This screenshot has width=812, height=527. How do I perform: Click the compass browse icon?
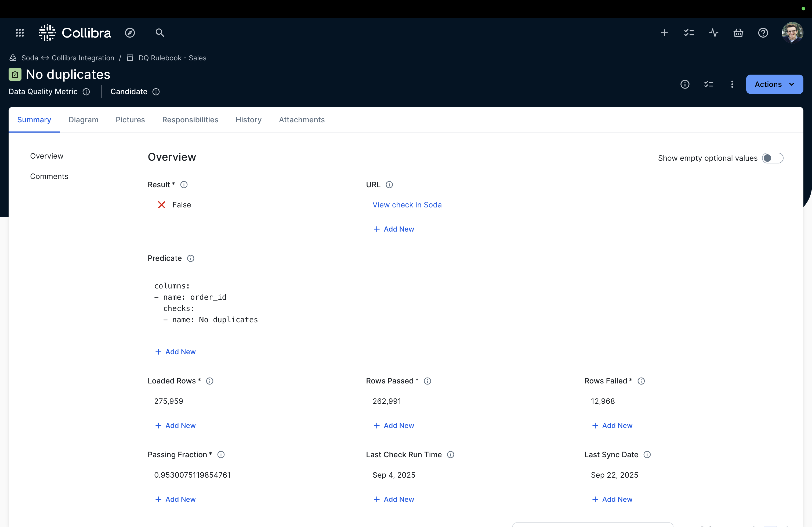coord(130,33)
